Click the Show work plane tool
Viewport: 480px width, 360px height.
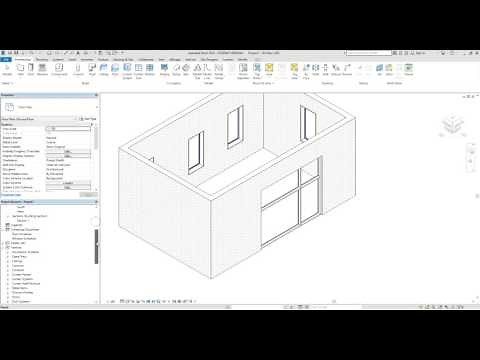coord(389,70)
